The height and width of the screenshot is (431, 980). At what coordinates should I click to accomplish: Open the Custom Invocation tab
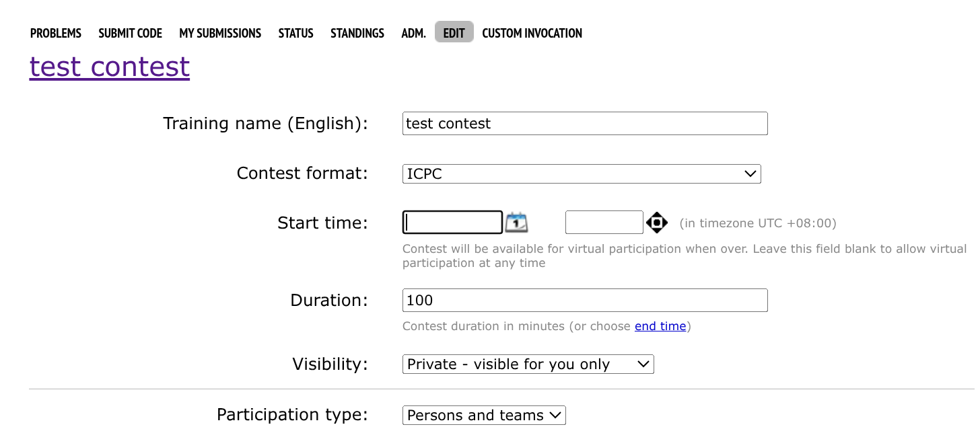pyautogui.click(x=532, y=33)
